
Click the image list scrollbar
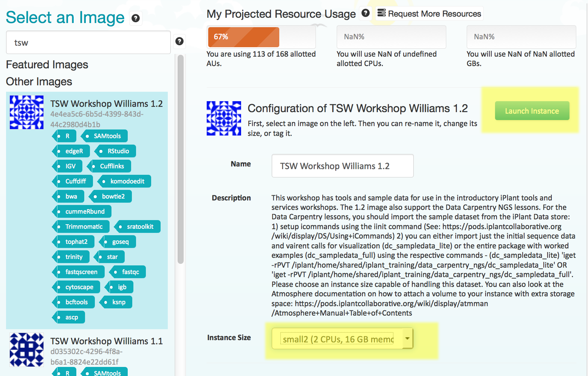[181, 159]
